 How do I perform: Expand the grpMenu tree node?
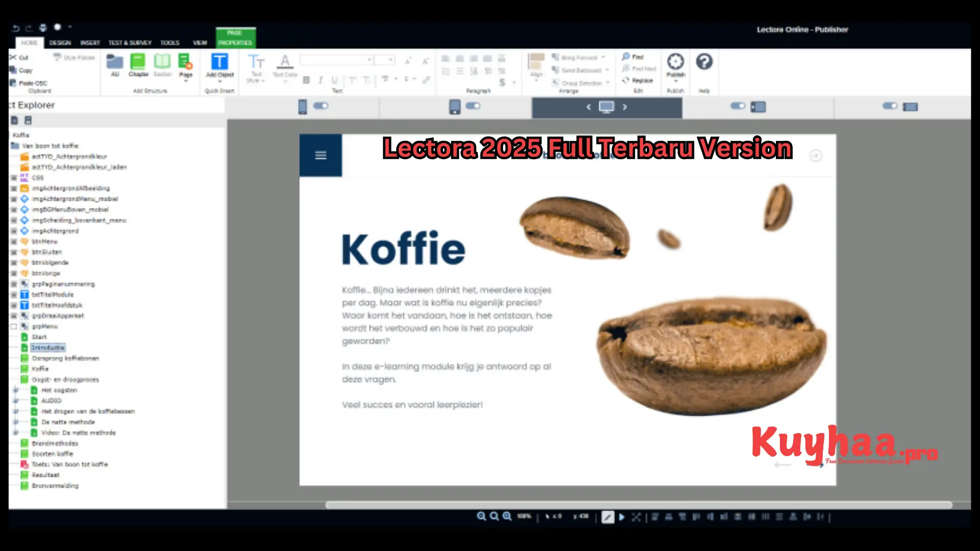(14, 327)
